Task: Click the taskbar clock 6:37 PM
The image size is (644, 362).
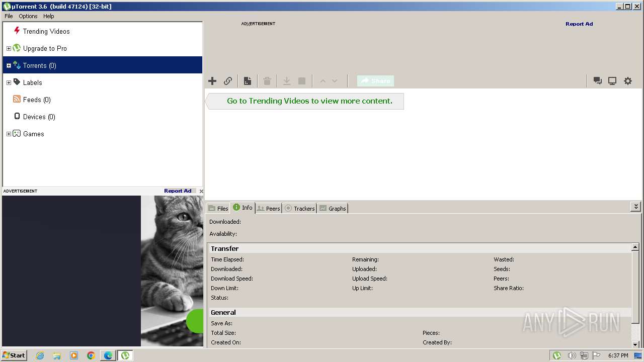Action: [618, 355]
